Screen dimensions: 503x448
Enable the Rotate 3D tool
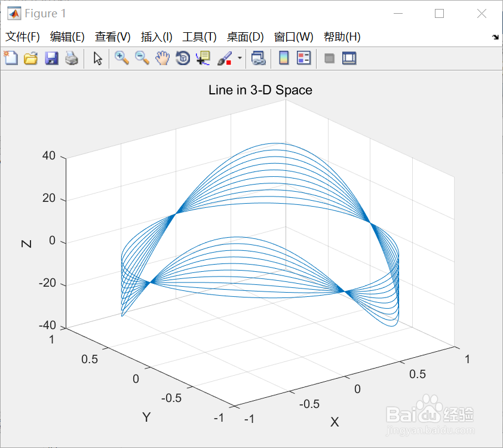tap(183, 59)
